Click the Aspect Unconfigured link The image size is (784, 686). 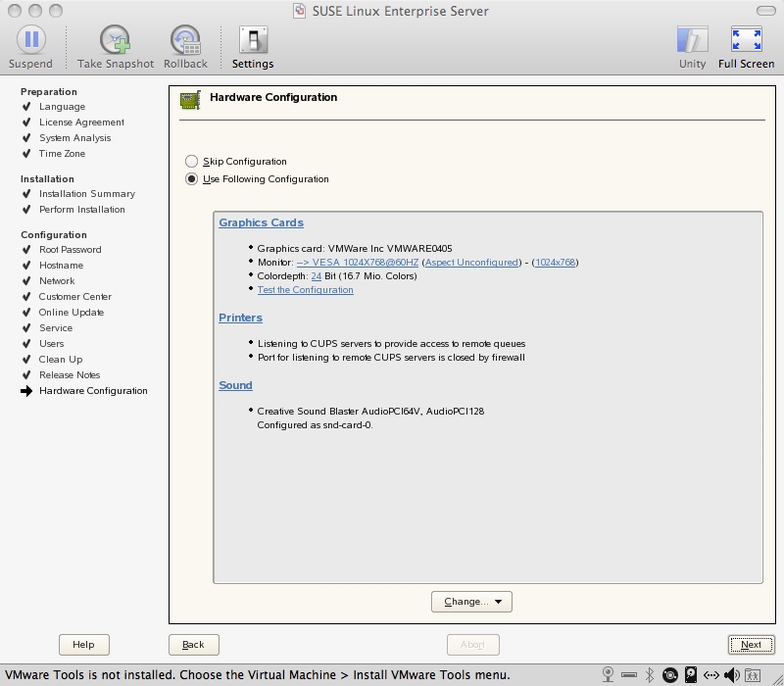(x=471, y=262)
